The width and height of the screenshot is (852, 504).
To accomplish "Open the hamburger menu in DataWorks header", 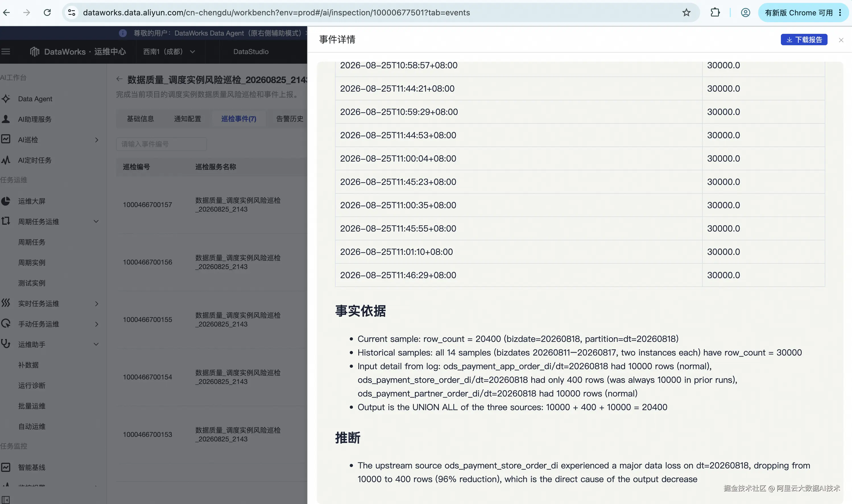I will (x=6, y=51).
